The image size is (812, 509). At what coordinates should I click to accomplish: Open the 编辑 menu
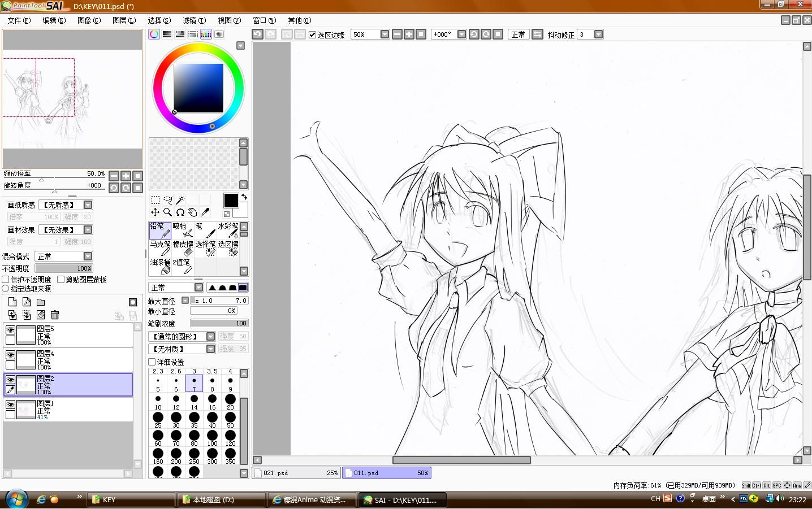[x=54, y=20]
